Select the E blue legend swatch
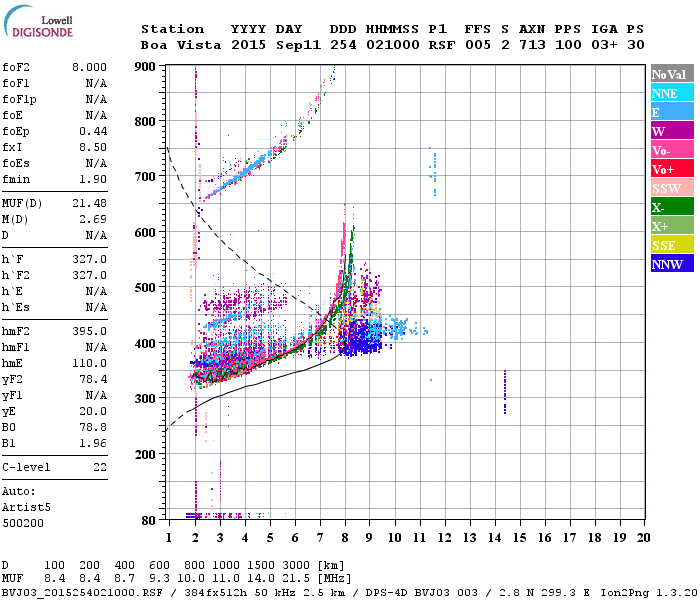The width and height of the screenshot is (700, 600). pyautogui.click(x=672, y=112)
